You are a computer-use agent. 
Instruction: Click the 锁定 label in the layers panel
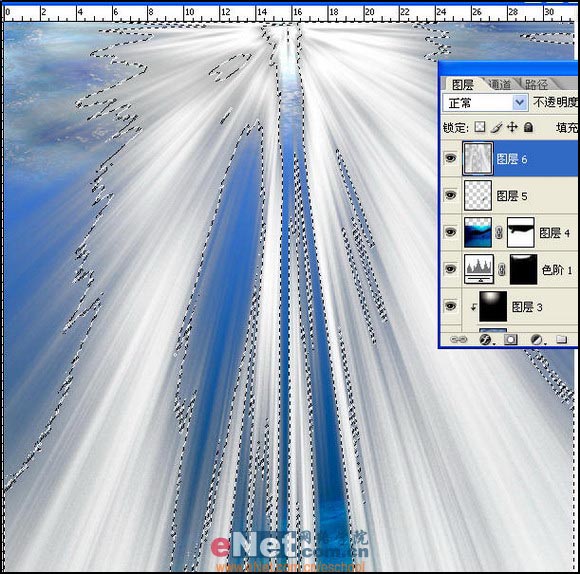point(456,128)
